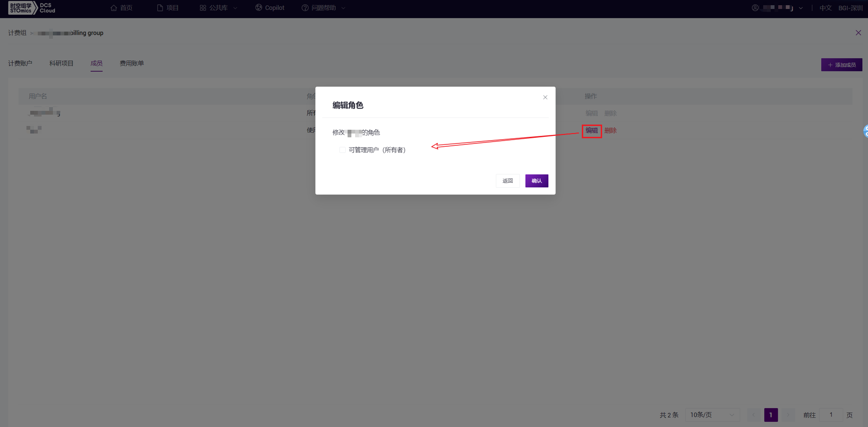Click the 前往 page number input field
Screen dimensions: 868x427
[x=831, y=415]
